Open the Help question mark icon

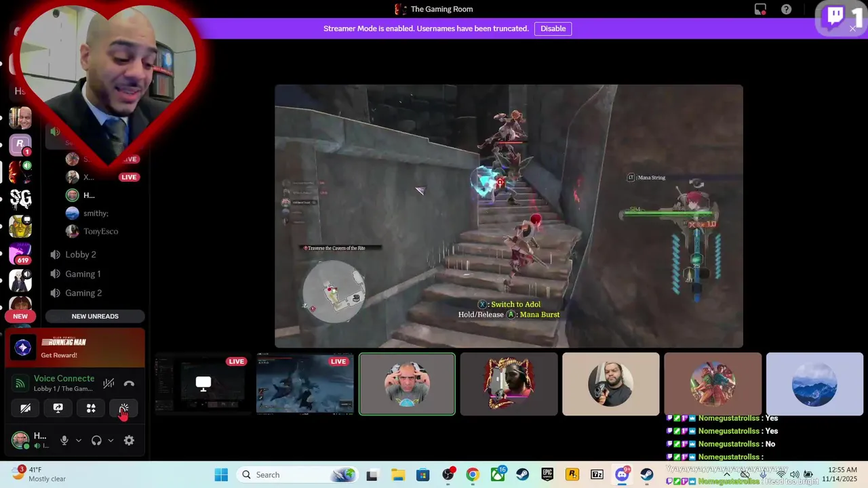tap(786, 9)
